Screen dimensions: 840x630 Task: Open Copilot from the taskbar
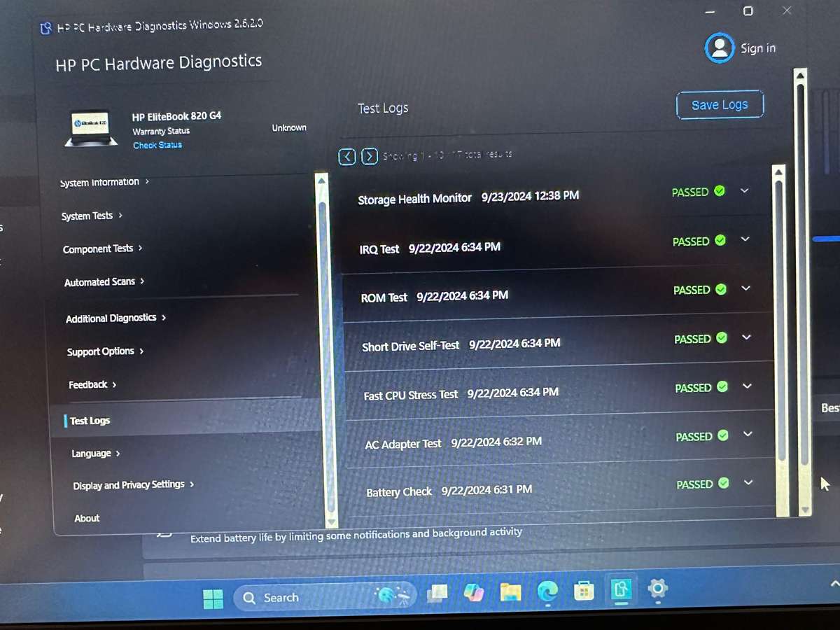[474, 594]
